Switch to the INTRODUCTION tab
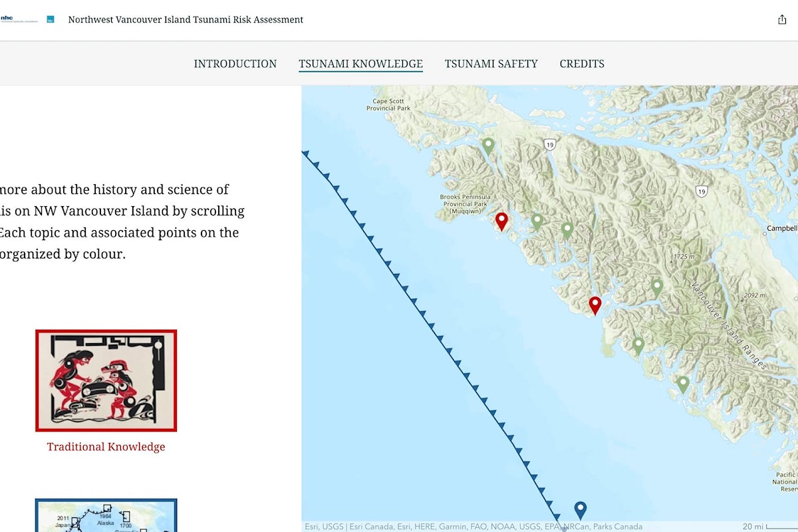Image resolution: width=798 pixels, height=532 pixels. pyautogui.click(x=235, y=64)
